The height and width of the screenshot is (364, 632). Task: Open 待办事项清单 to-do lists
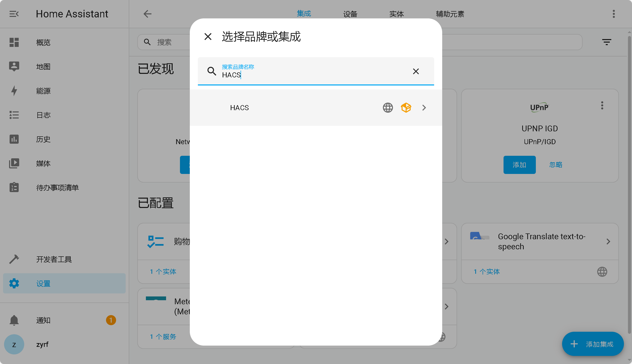coord(64,188)
